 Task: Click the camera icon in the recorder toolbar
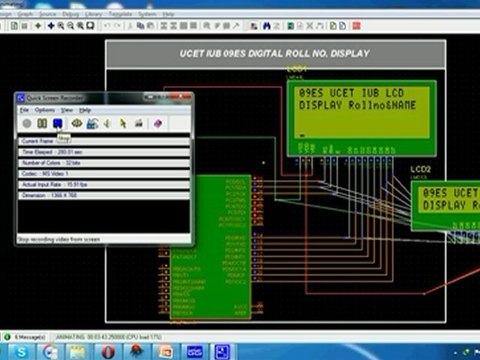tap(139, 124)
